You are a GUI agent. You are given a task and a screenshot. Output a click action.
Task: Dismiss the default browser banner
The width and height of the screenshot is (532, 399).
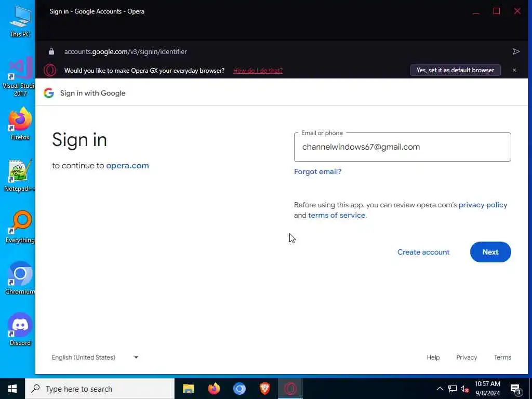pyautogui.click(x=514, y=70)
